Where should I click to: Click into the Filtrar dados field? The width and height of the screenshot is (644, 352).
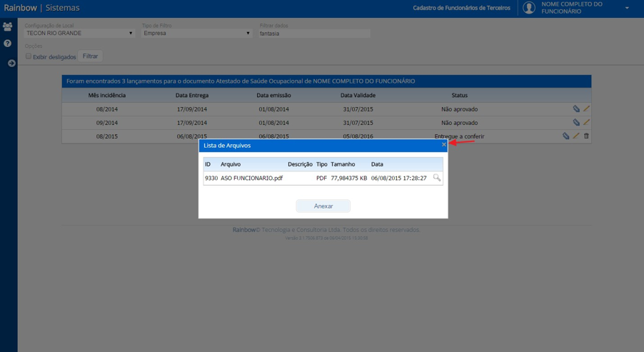pyautogui.click(x=315, y=34)
